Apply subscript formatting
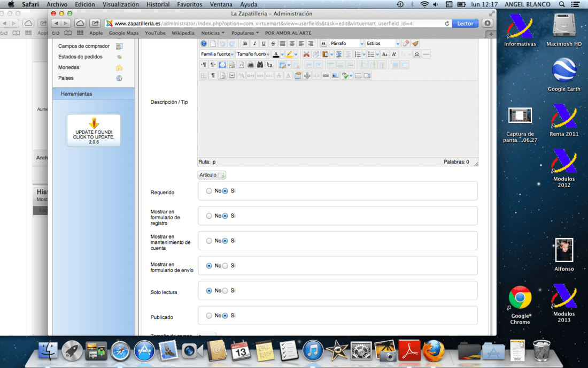 pyautogui.click(x=385, y=55)
